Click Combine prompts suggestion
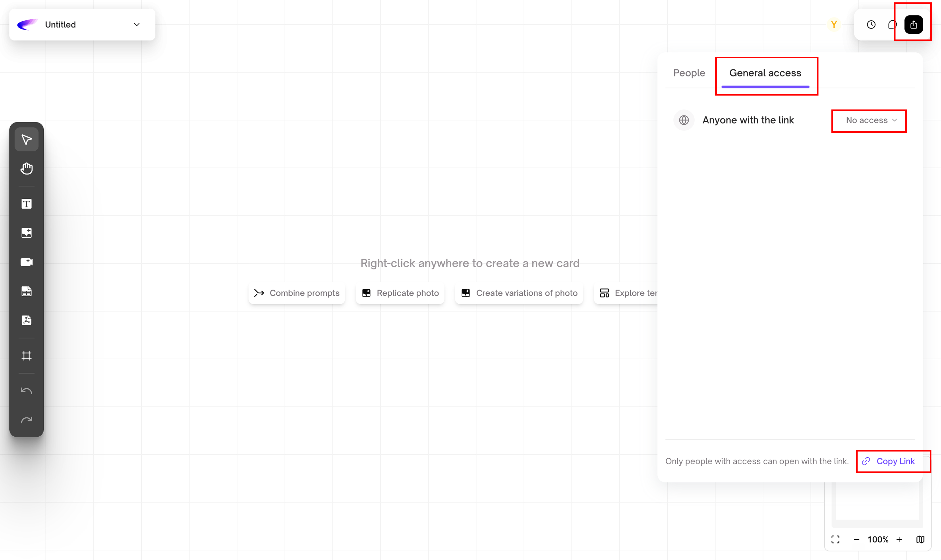Screen dimensions: 941x560 [x=297, y=293]
